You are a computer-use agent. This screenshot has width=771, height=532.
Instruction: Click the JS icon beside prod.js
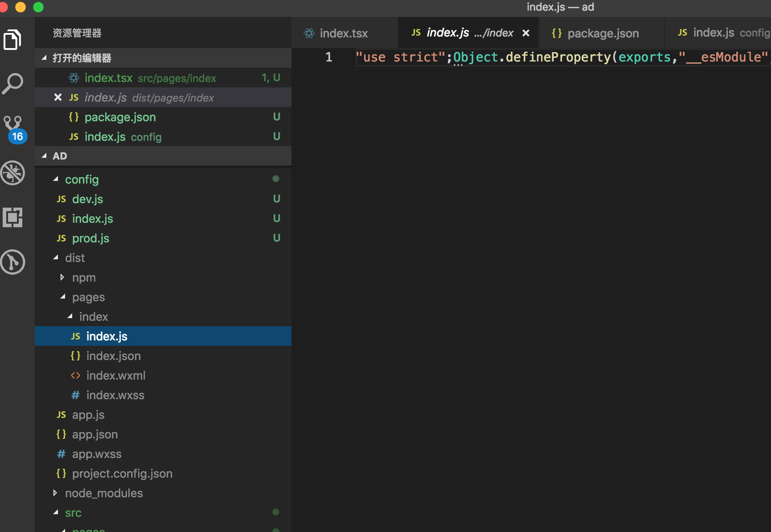tap(62, 238)
